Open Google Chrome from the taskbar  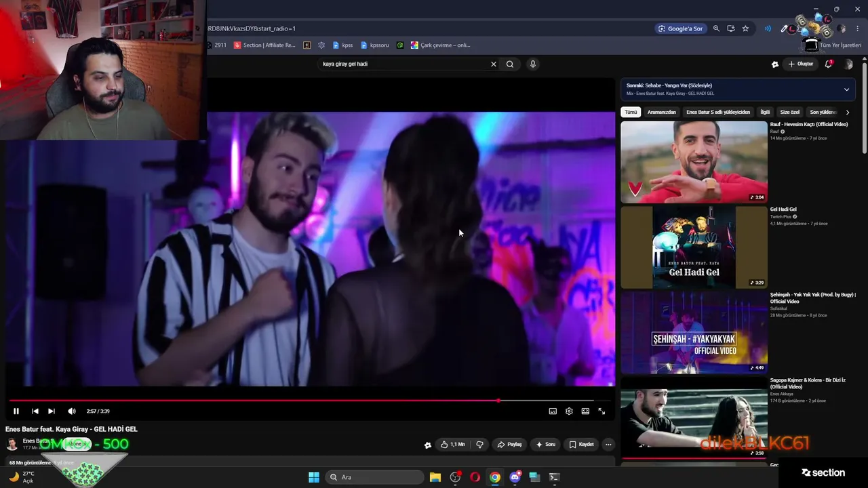pos(495,477)
